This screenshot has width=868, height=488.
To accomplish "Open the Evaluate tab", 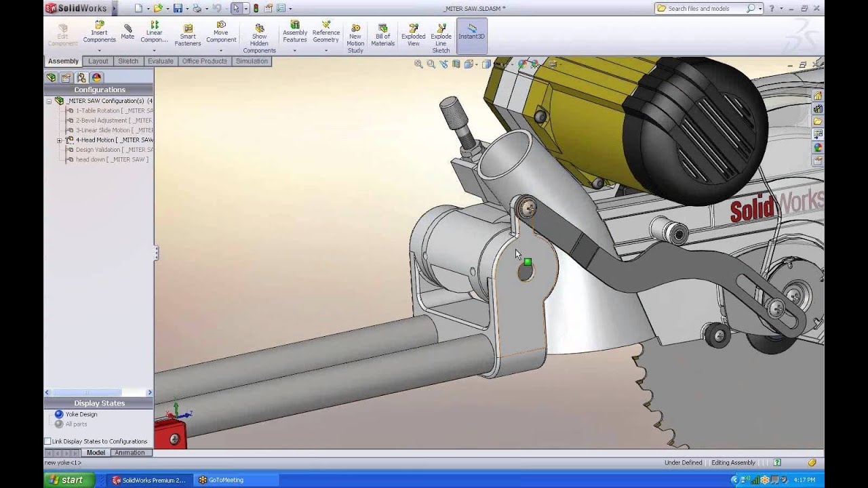I will [x=161, y=61].
